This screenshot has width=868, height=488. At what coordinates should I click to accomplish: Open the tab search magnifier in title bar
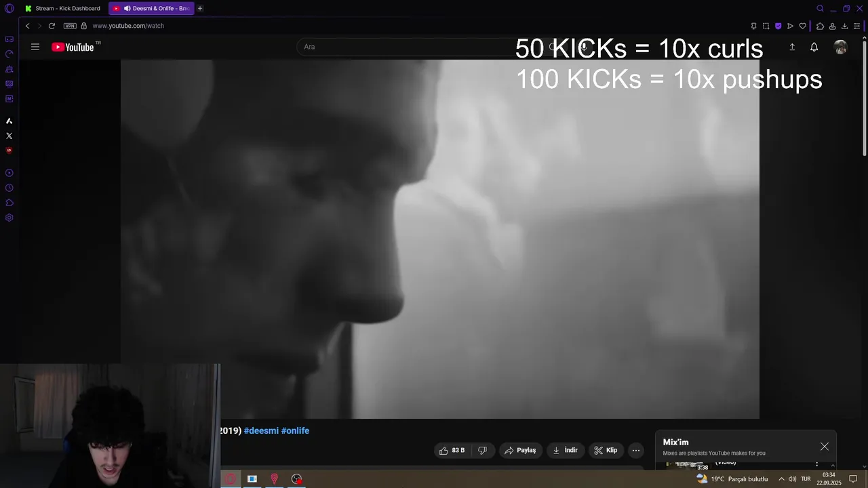[820, 8]
